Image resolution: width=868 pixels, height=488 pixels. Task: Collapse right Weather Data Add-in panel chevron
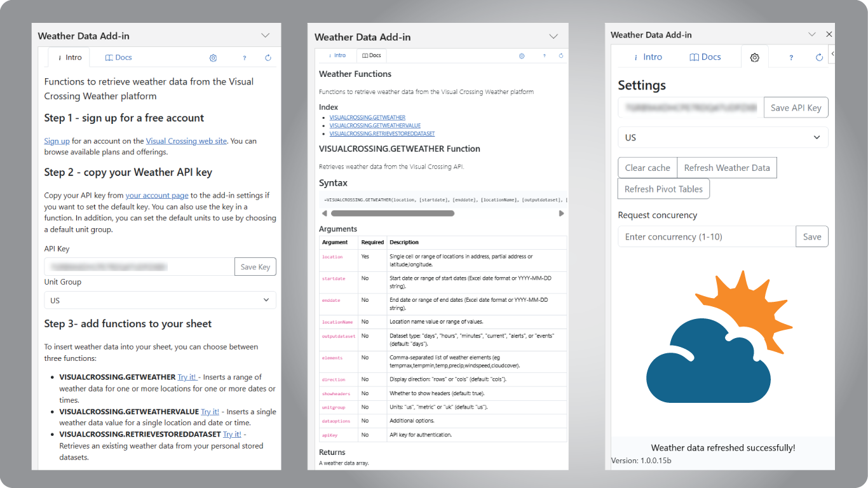(811, 34)
